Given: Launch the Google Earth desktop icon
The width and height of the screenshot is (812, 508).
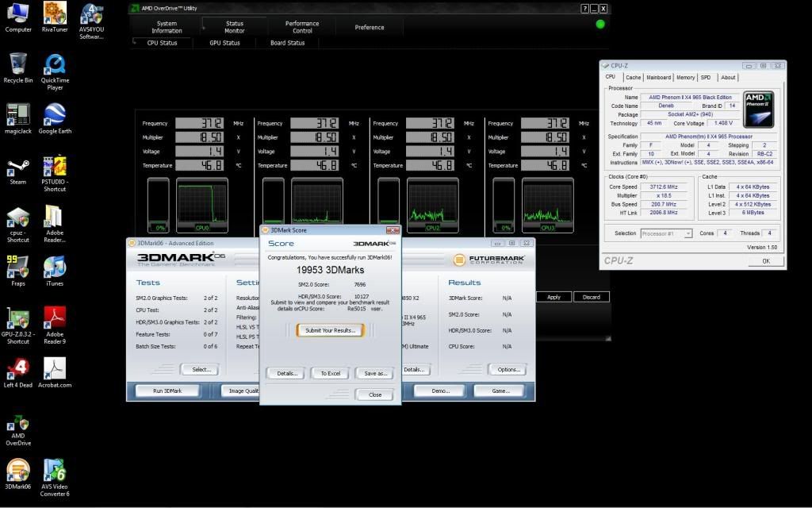Looking at the screenshot, I should click(55, 119).
